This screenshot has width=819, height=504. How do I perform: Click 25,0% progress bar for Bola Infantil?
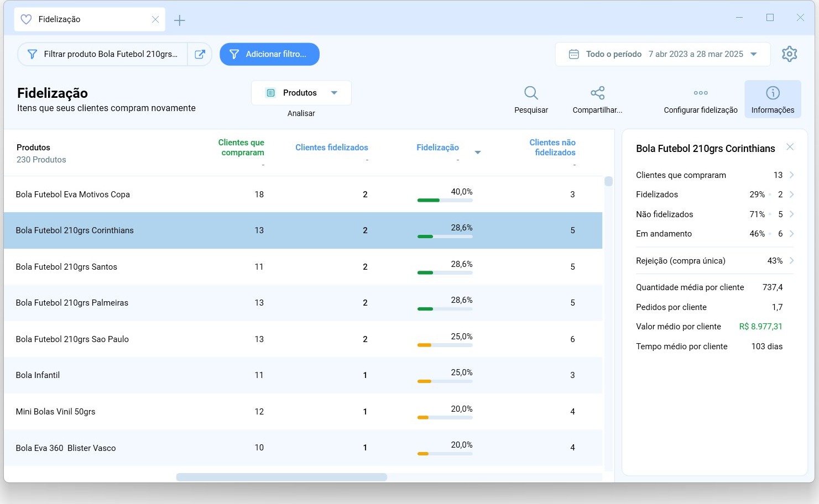click(445, 381)
